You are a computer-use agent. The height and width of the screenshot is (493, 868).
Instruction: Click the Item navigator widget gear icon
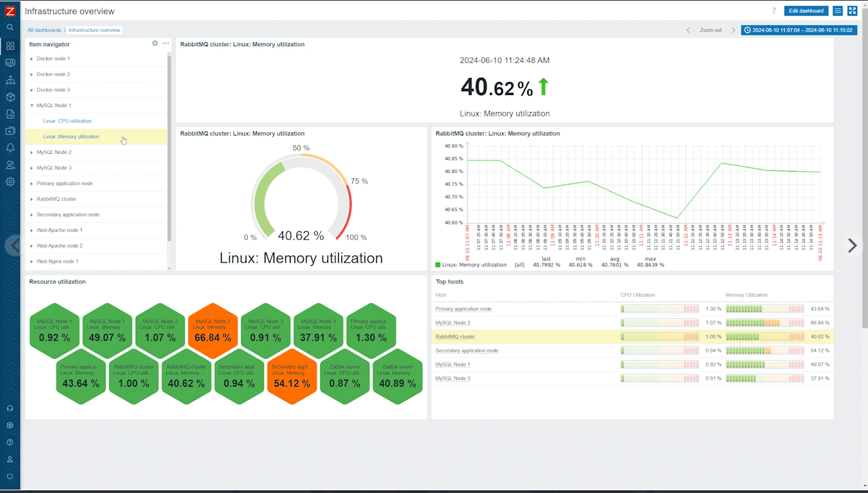(155, 43)
